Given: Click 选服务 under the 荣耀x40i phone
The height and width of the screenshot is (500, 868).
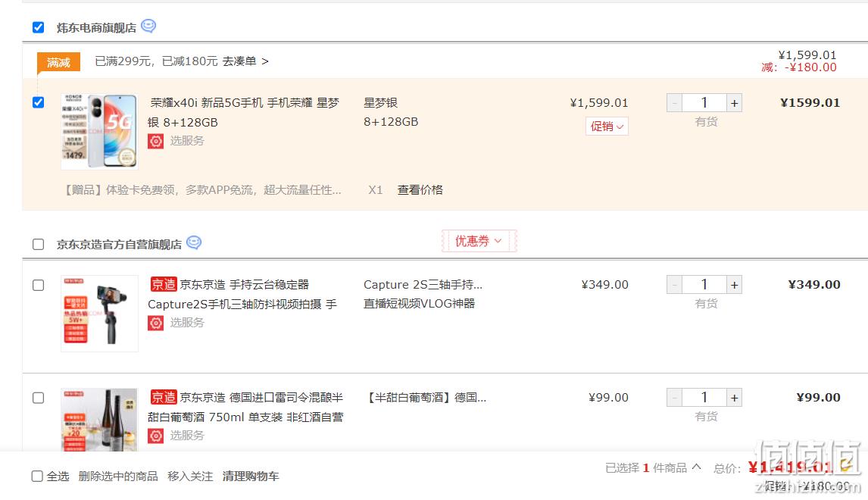Looking at the screenshot, I should click(187, 141).
